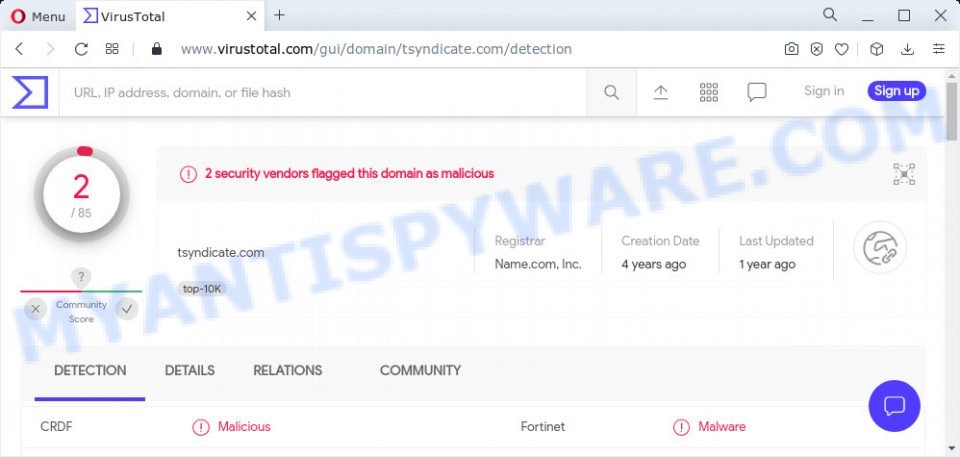Take a snapshot with Opera camera icon

click(792, 49)
